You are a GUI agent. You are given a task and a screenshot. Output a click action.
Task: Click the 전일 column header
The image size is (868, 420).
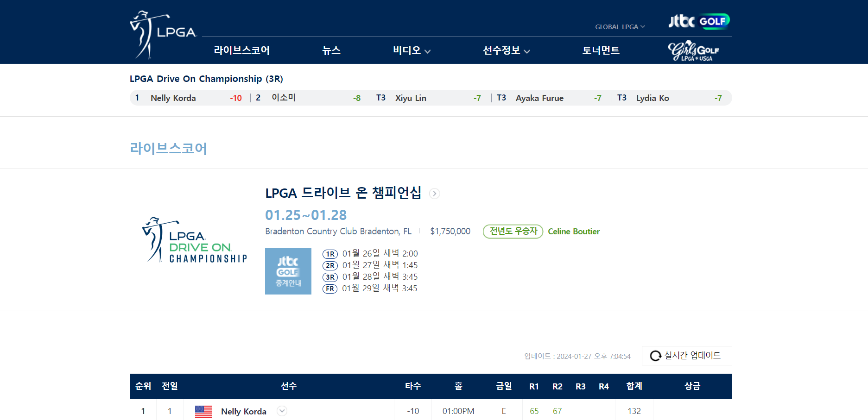pyautogui.click(x=170, y=386)
